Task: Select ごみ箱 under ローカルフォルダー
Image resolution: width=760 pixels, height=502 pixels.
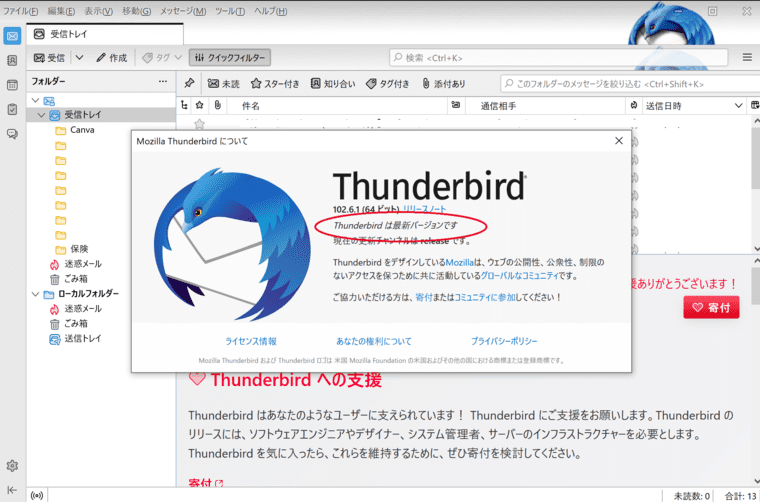Action: tap(101, 324)
